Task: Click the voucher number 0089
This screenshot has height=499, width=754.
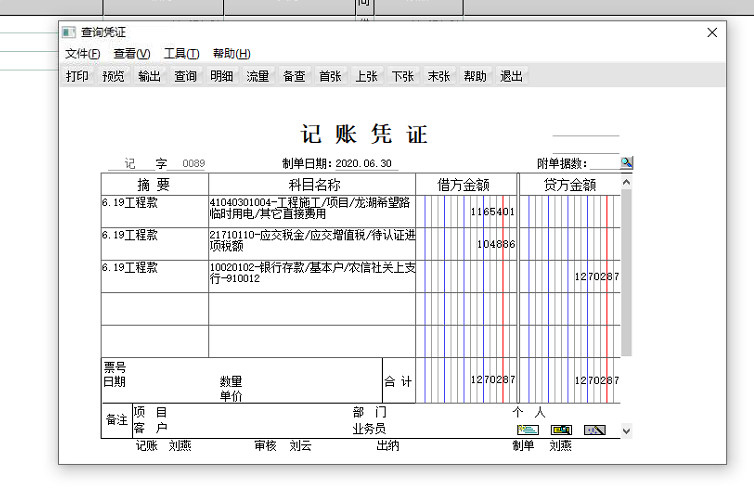Action: (x=194, y=163)
